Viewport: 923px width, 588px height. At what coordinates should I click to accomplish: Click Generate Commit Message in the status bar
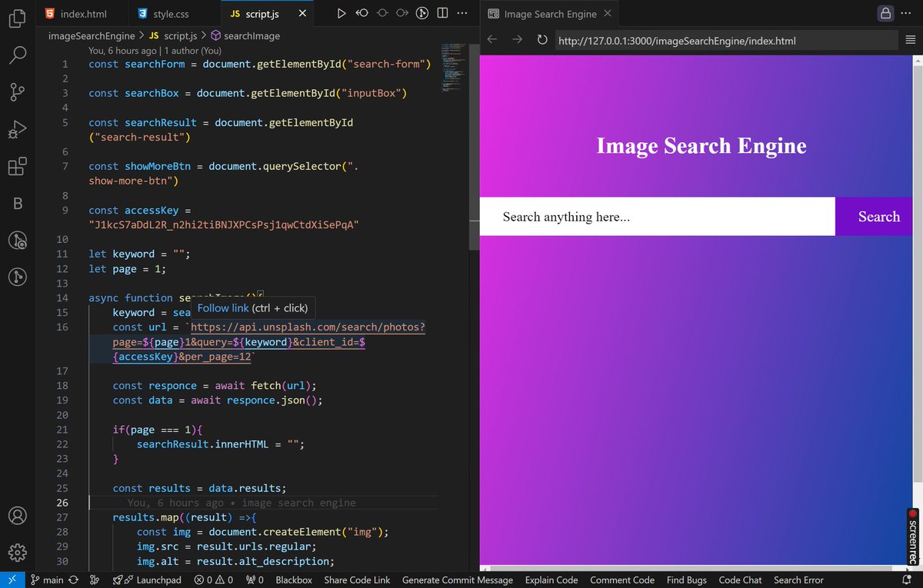coord(457,580)
